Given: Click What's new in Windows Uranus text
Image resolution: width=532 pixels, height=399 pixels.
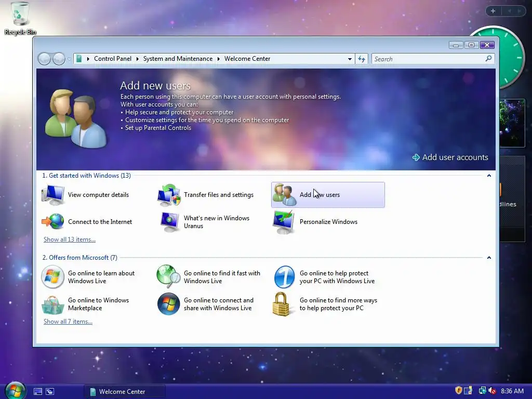Looking at the screenshot, I should tap(217, 222).
